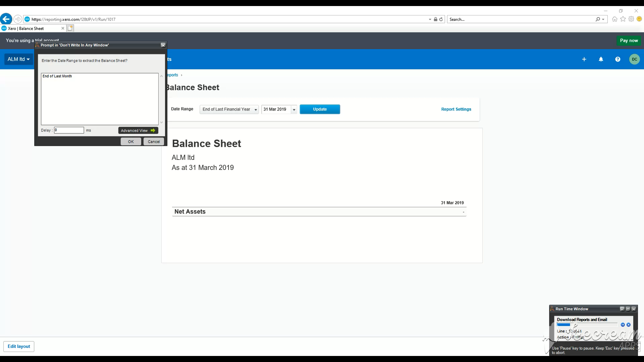This screenshot has width=644, height=362.
Task: Click the browser back arrow button
Action: [x=6, y=19]
